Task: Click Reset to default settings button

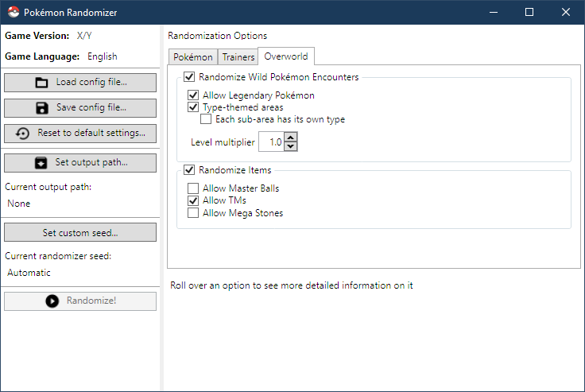Action: pyautogui.click(x=80, y=133)
